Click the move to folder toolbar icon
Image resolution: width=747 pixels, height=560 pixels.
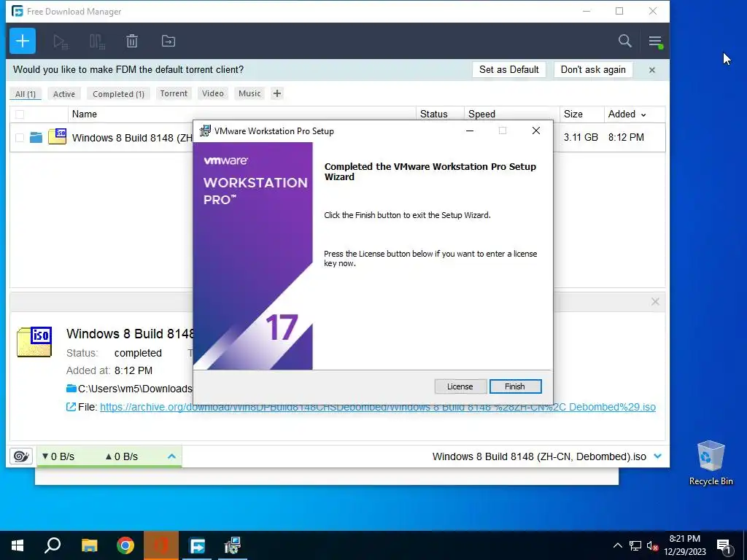tap(169, 42)
